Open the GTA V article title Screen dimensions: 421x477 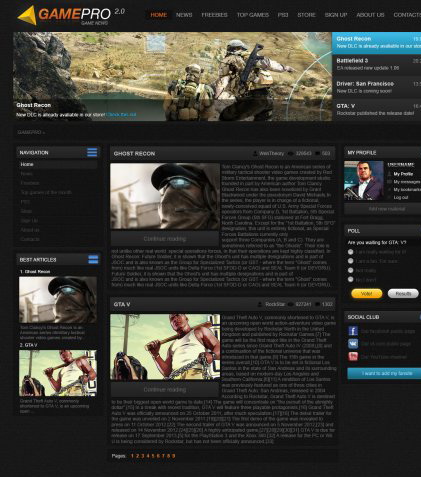tap(122, 304)
